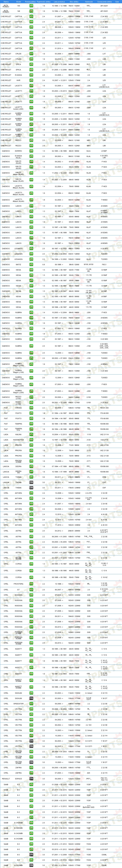Click model cell ESPERO
The height and width of the screenshot is (868, 122).
coord(18,151)
